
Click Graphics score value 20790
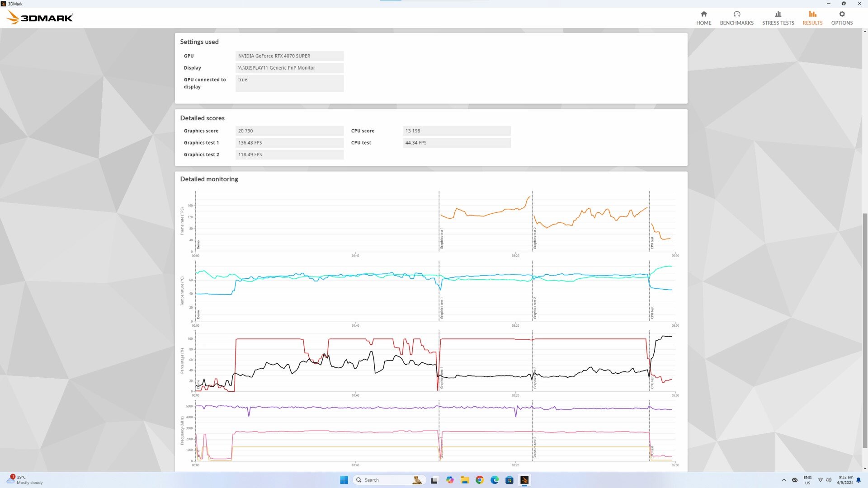point(245,131)
